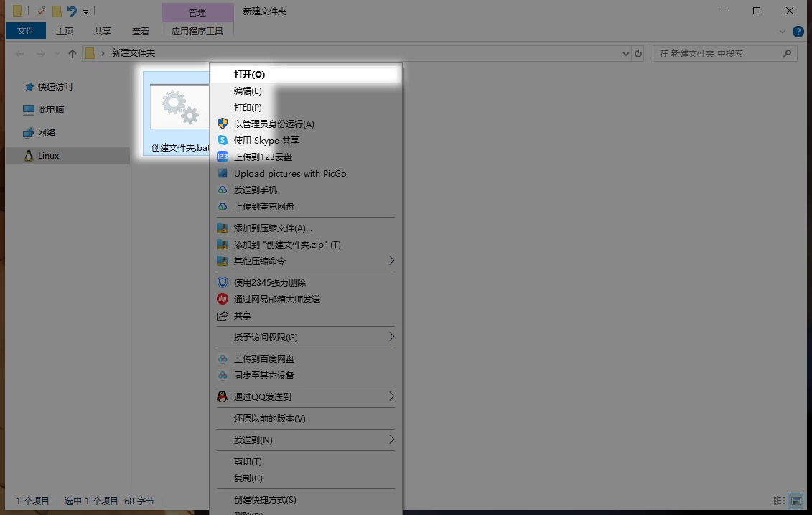812x515 pixels.
Task: Open the address bar history dropdown
Action: pos(626,53)
